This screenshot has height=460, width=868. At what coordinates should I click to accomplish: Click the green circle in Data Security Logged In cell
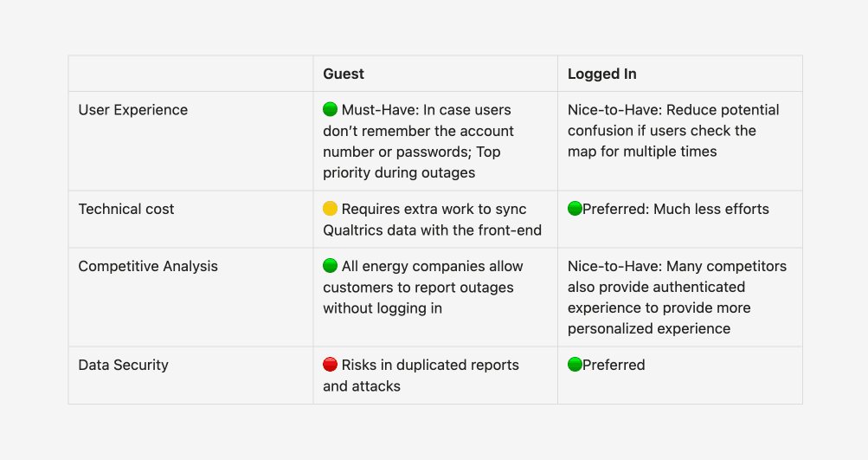coord(575,364)
